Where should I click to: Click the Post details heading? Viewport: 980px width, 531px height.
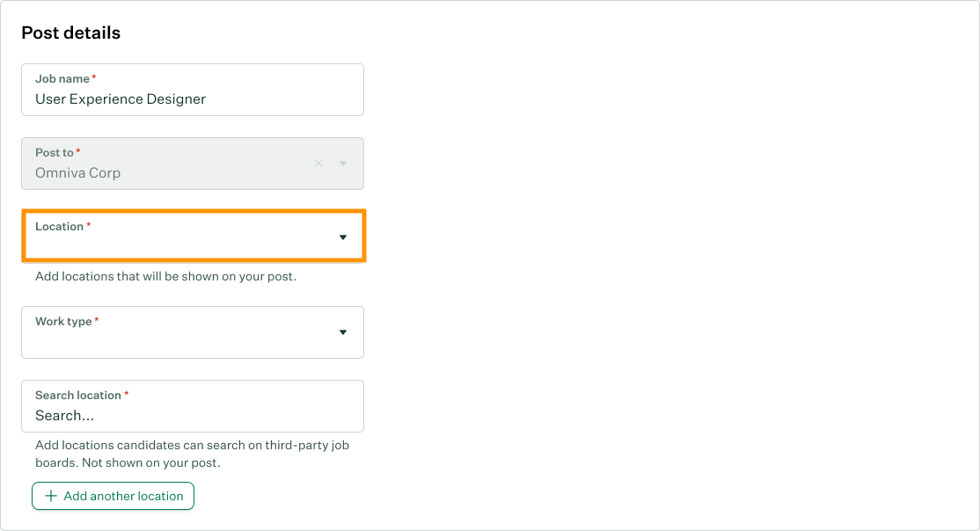coord(70,33)
